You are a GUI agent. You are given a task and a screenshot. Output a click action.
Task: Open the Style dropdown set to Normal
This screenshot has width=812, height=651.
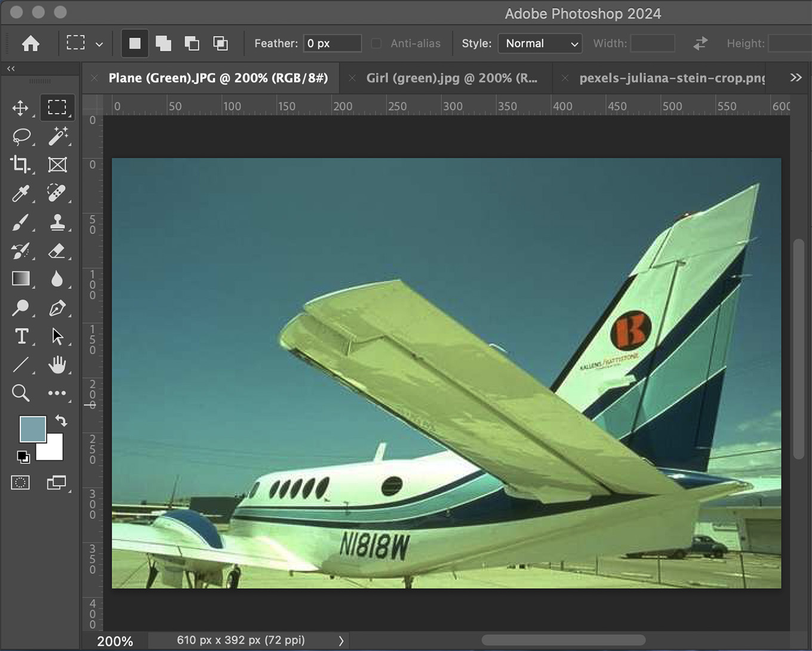click(540, 44)
